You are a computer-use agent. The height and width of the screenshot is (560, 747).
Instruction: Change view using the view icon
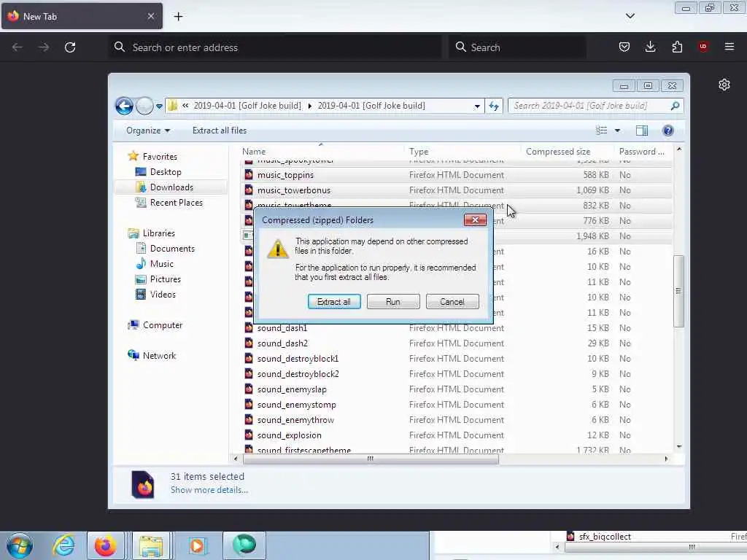pyautogui.click(x=602, y=131)
